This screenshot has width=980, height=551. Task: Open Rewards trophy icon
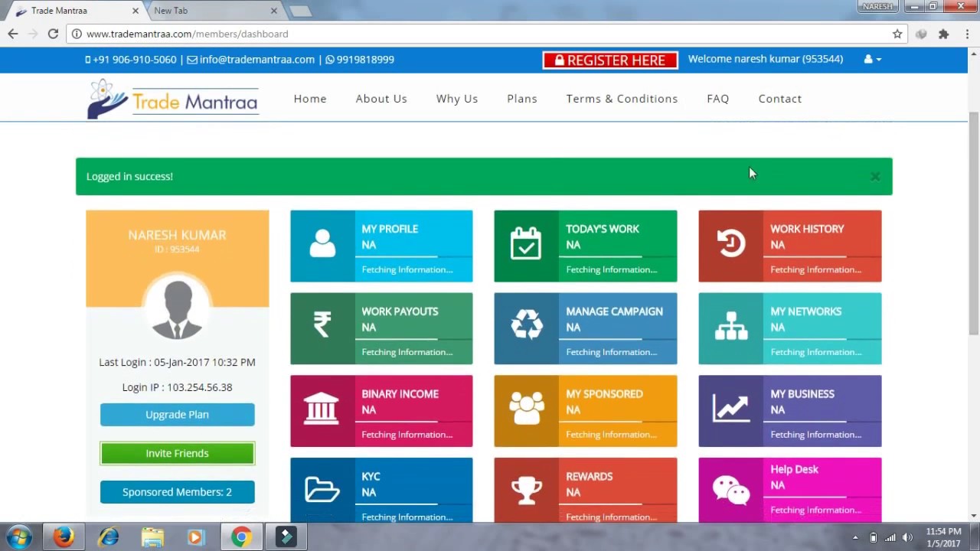tap(527, 491)
